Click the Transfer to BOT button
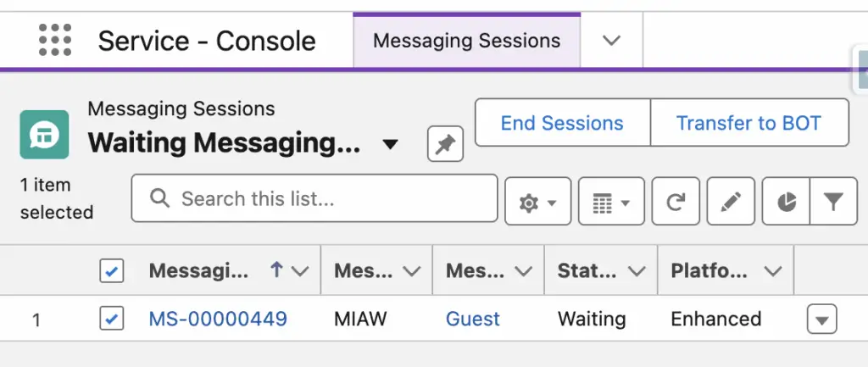 (x=749, y=122)
